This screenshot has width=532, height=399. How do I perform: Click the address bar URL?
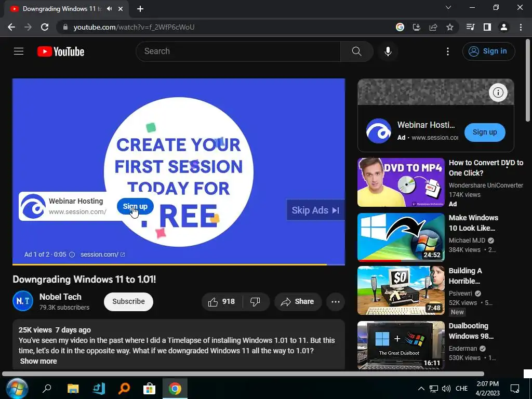coord(134,27)
